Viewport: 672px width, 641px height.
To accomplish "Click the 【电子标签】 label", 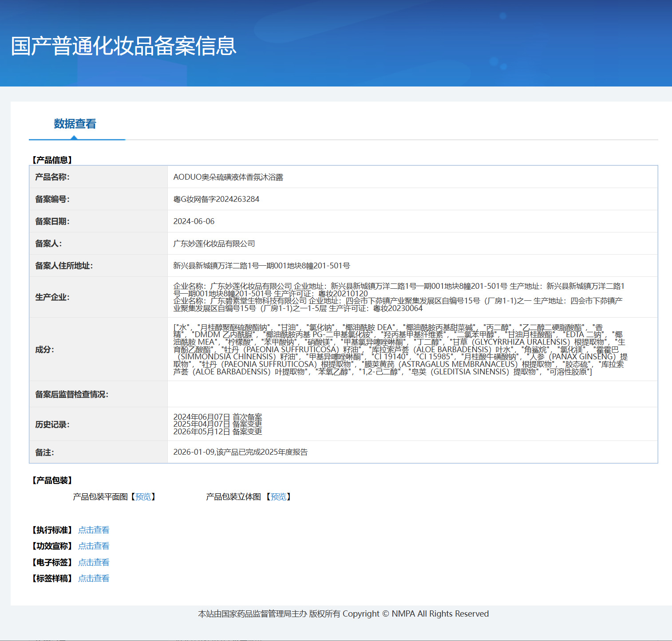I will pos(51,562).
